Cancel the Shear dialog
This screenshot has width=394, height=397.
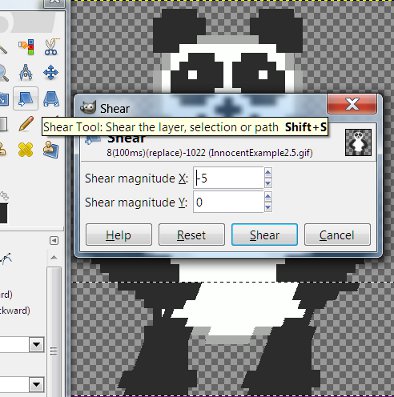click(337, 235)
